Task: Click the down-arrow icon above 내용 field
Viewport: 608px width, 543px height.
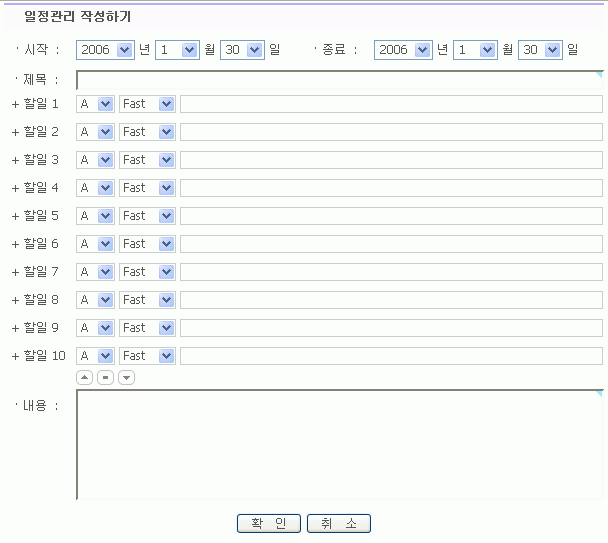Action: click(126, 377)
